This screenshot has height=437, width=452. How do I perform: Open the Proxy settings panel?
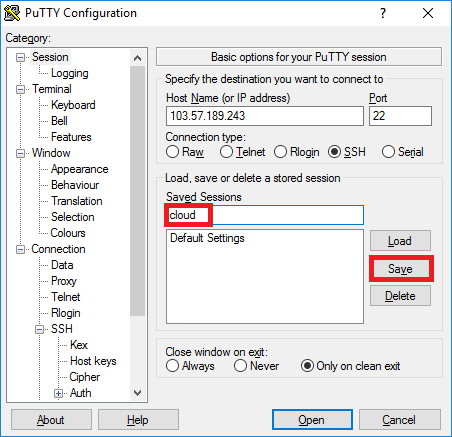[64, 281]
